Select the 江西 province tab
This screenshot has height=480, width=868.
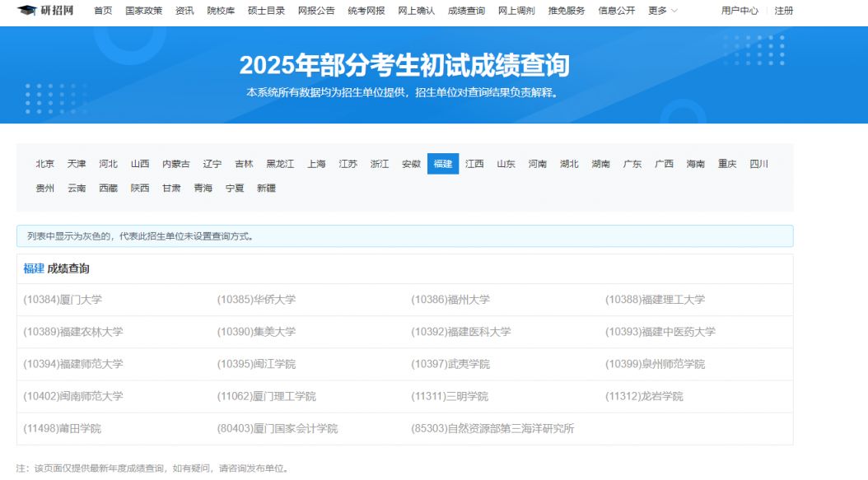point(474,164)
